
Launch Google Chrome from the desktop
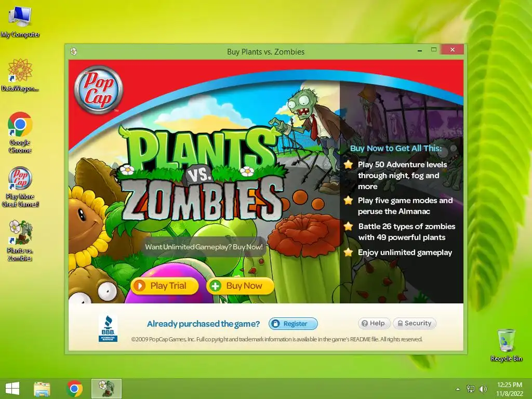pos(20,132)
